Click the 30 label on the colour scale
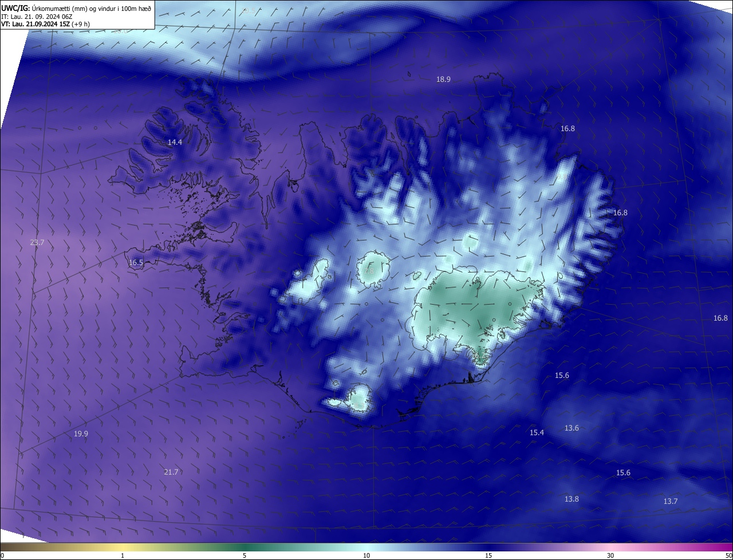 click(610, 555)
